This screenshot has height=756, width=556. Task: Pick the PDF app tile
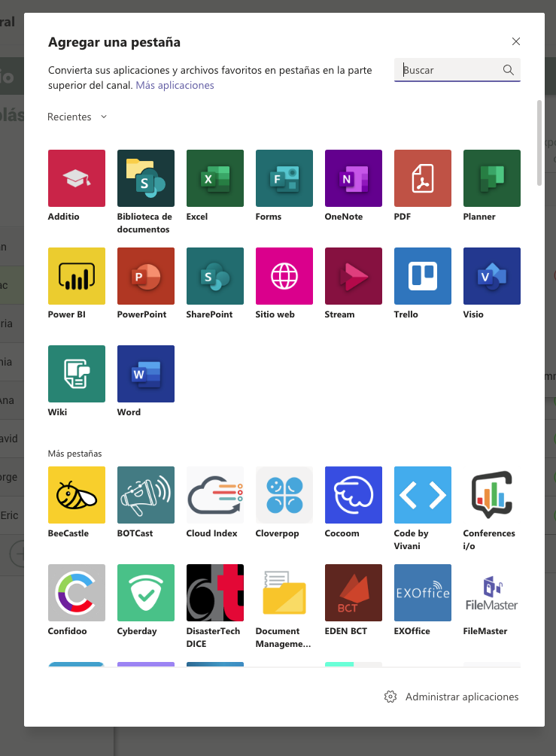click(422, 178)
